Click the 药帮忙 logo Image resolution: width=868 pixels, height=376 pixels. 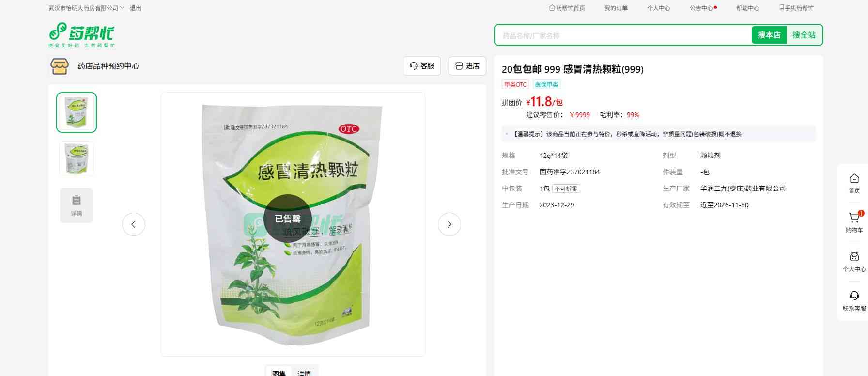(x=82, y=35)
